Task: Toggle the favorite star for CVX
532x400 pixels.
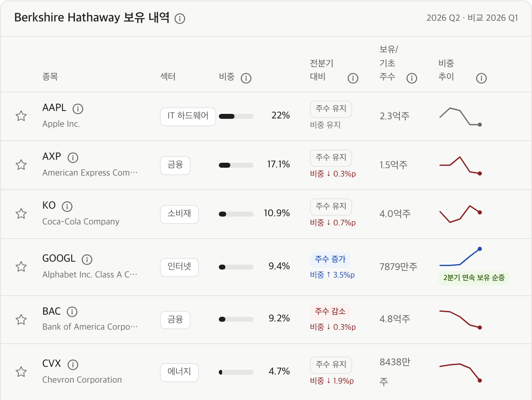Action: click(x=21, y=372)
